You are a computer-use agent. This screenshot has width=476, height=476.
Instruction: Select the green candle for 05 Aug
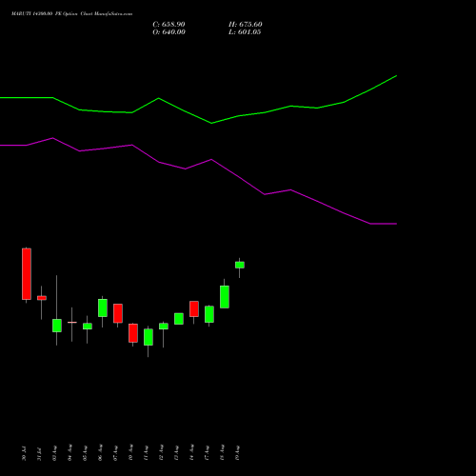(88, 327)
